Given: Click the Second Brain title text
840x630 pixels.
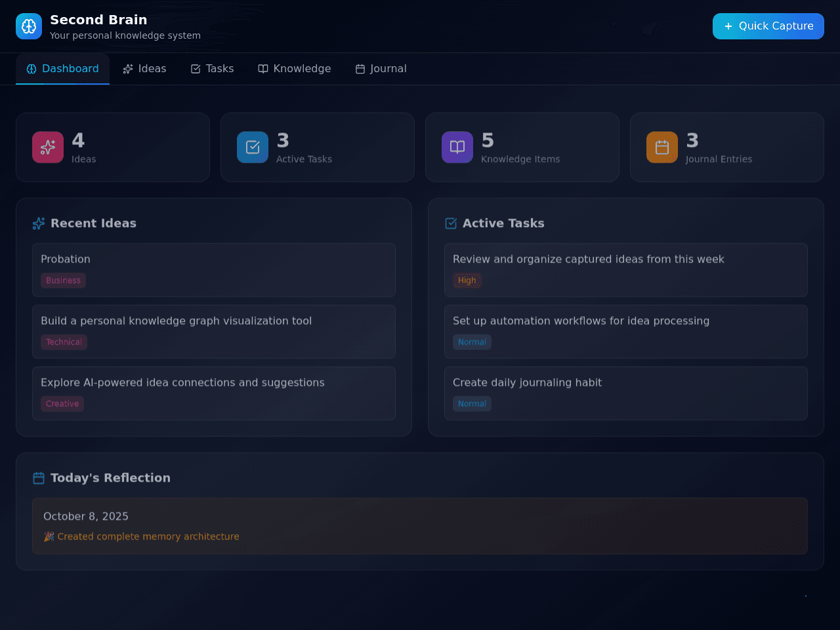Looking at the screenshot, I should pos(98,20).
